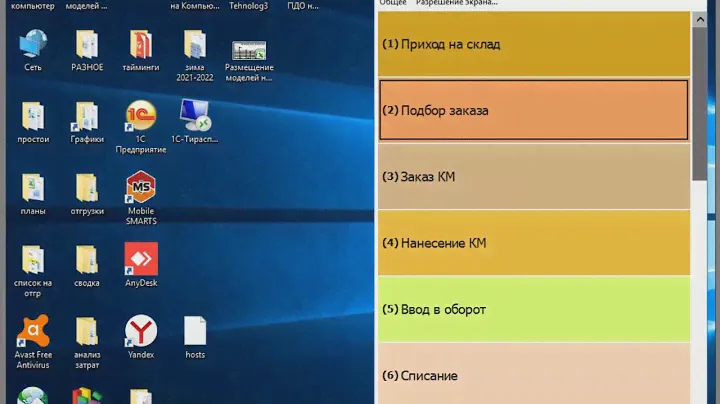Select the Размещение моделей desktop icon

[249, 52]
